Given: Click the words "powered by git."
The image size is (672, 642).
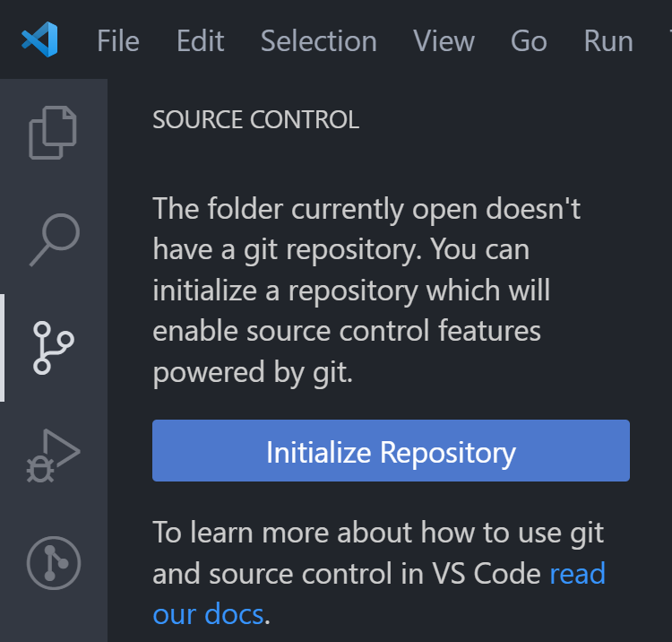Looking at the screenshot, I should 253,373.
